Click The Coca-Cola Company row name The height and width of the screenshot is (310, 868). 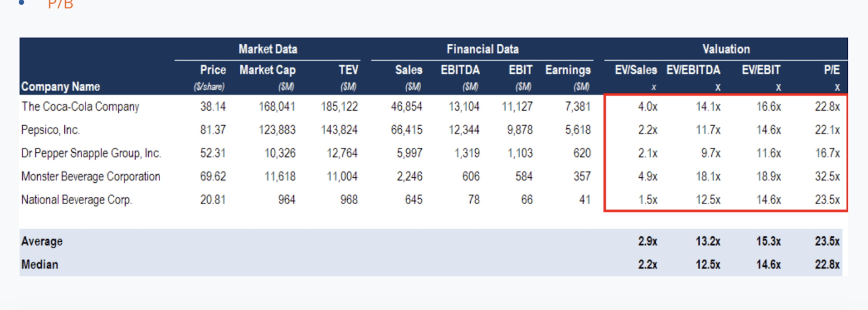pos(80,106)
